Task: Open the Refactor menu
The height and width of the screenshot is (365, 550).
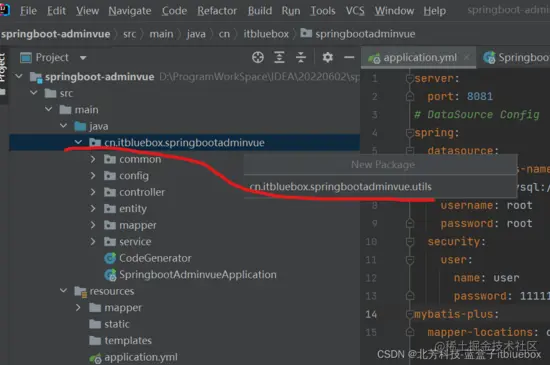Action: pyautogui.click(x=217, y=11)
